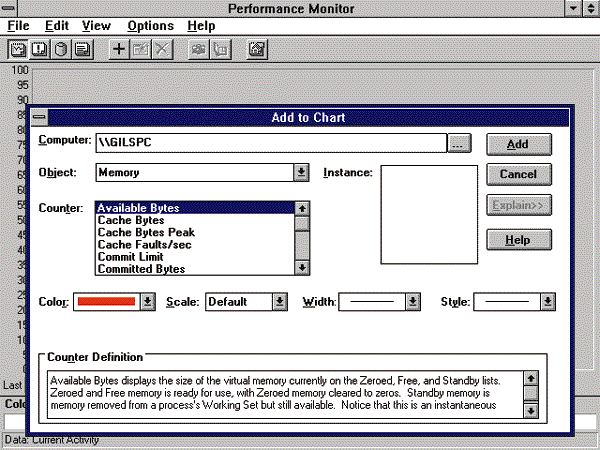Click the Counter Definition scrollbar thumb
This screenshot has height=450, width=600.
tap(531, 393)
